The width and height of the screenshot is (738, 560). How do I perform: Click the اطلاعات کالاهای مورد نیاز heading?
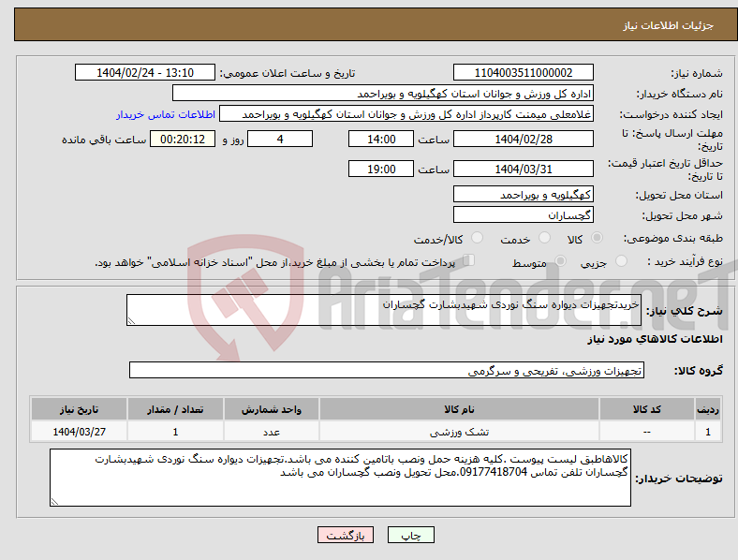tap(655, 339)
